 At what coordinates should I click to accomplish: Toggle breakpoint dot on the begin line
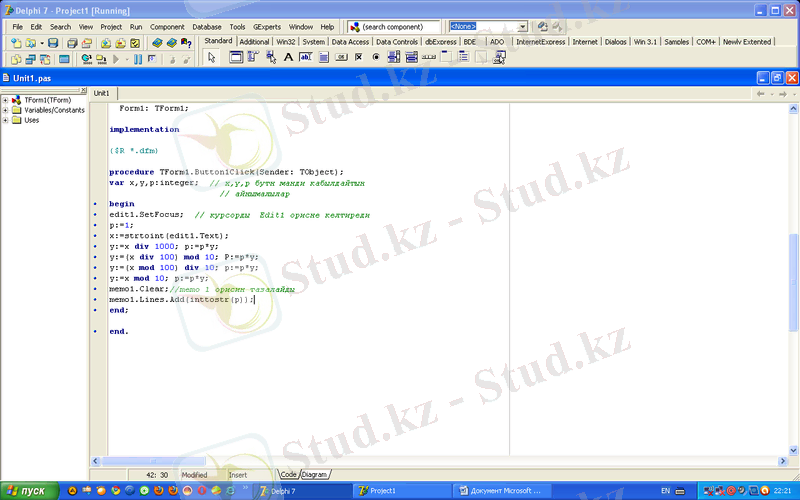pos(95,204)
